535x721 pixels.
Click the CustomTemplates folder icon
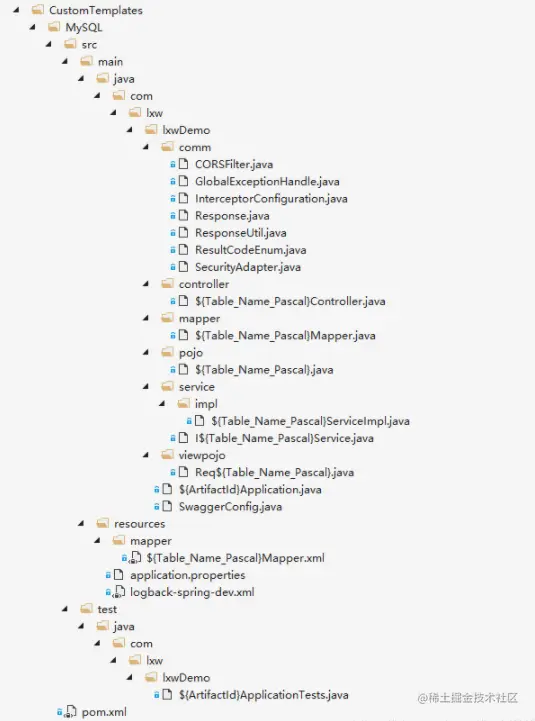click(38, 10)
